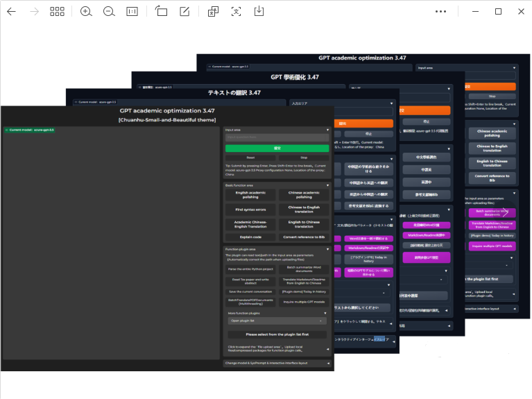Collapse the 入力エリア panel in Japanese window
532x399 pixels.
coord(391,103)
